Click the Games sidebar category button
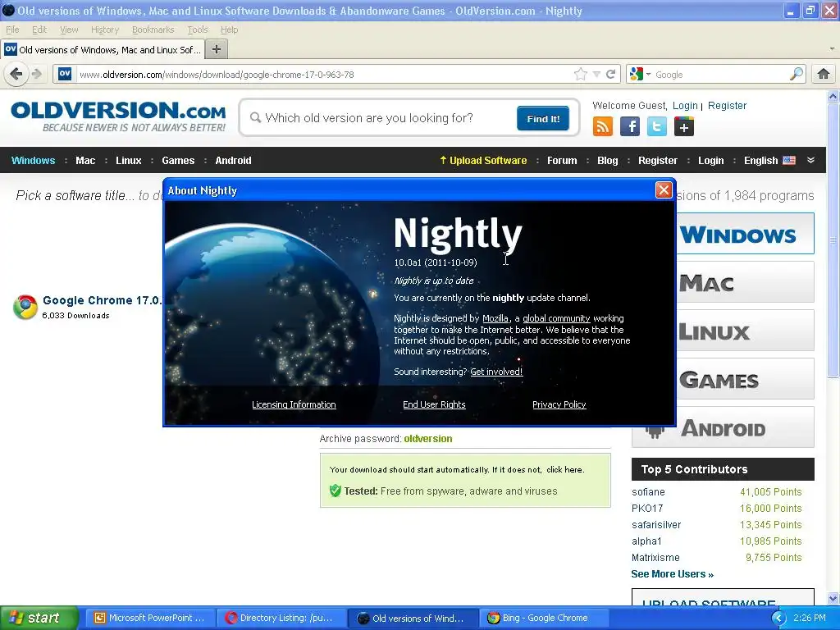The height and width of the screenshot is (630, 840). pos(745,379)
